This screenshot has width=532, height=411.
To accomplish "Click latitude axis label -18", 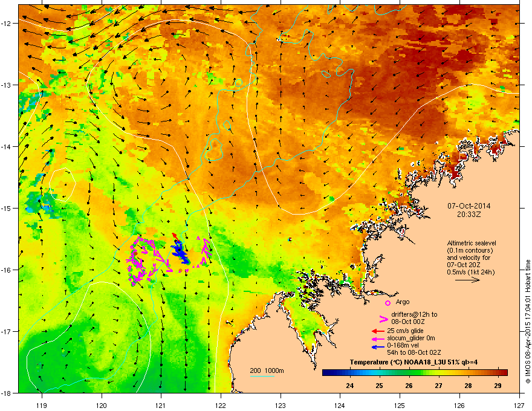I will pyautogui.click(x=6, y=393).
